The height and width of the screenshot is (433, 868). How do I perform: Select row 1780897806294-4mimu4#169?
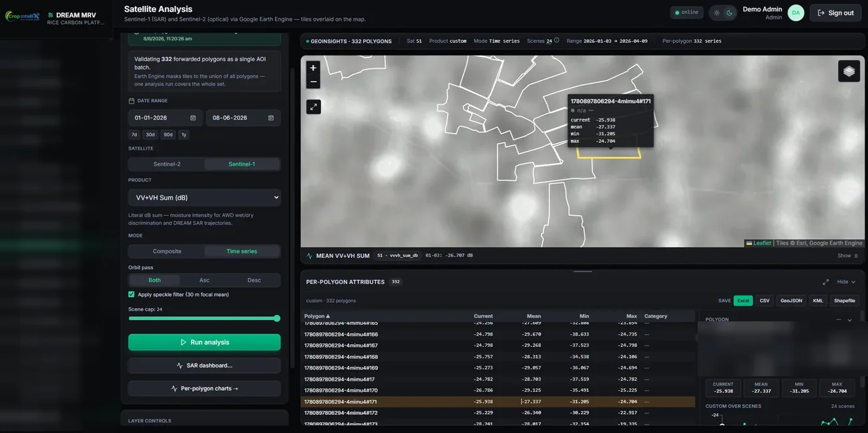coord(498,368)
